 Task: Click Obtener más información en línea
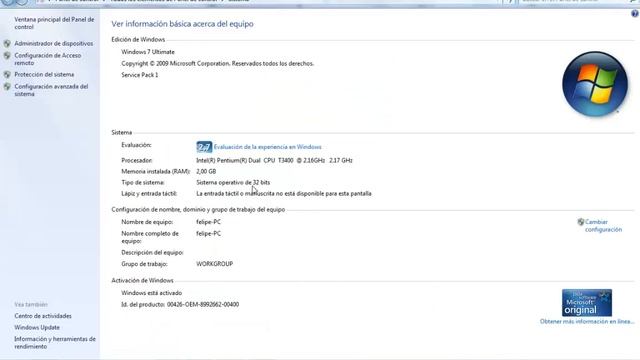pos(587,322)
